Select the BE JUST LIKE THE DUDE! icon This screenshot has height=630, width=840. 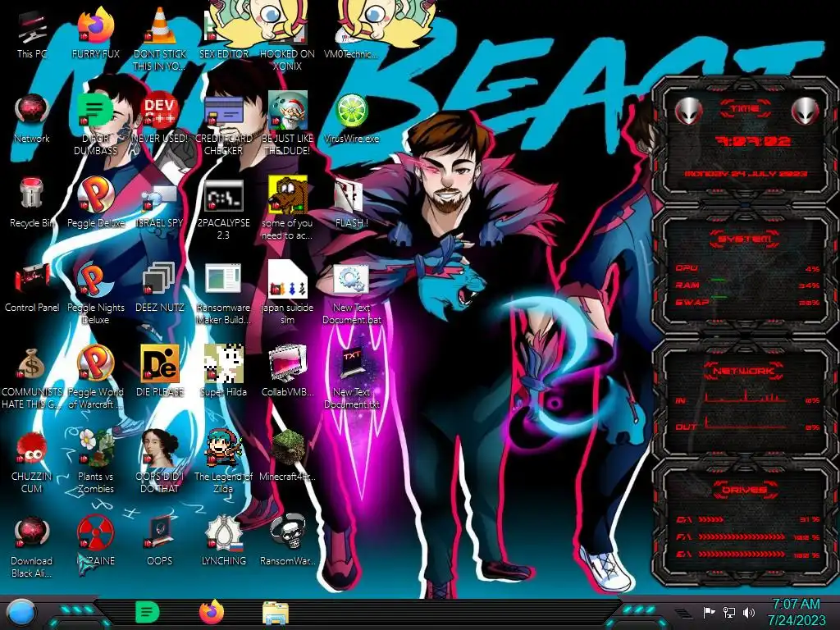(x=287, y=125)
